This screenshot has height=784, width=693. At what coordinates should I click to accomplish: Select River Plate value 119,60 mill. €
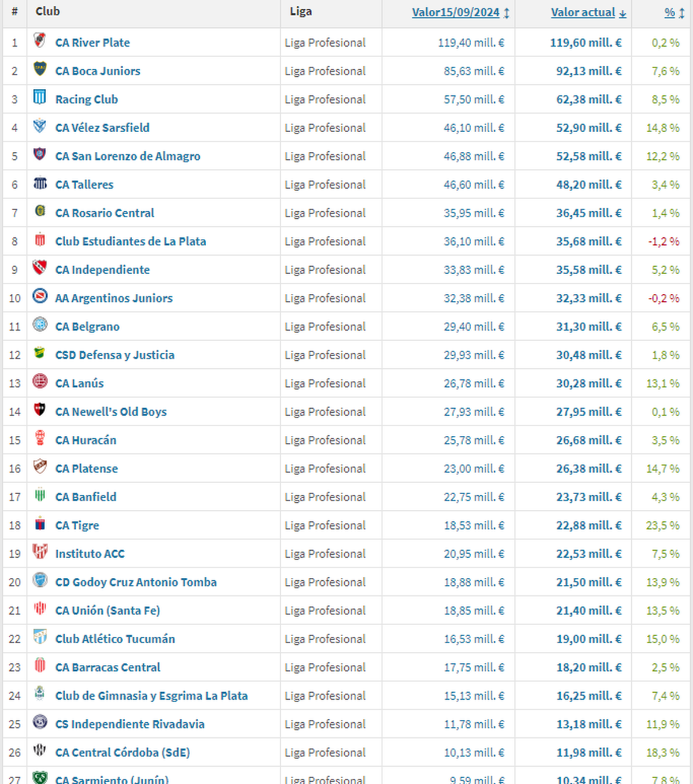586,43
